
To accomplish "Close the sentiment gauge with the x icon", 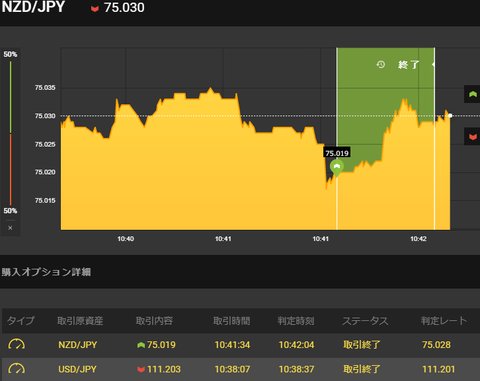I will point(10,228).
